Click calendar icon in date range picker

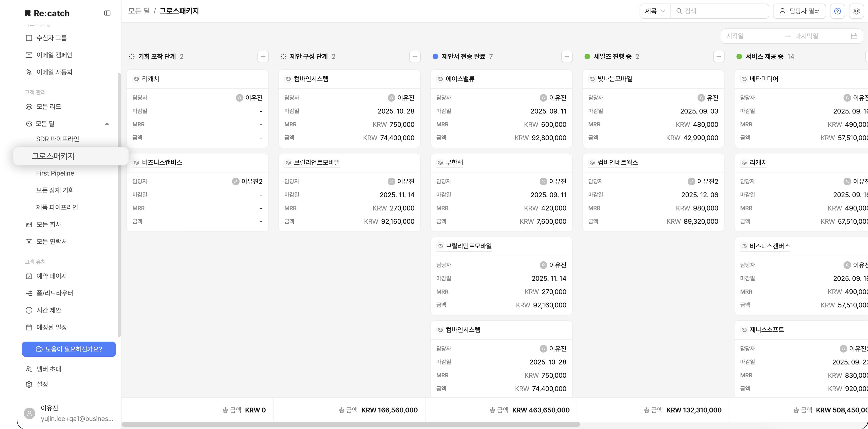point(854,36)
